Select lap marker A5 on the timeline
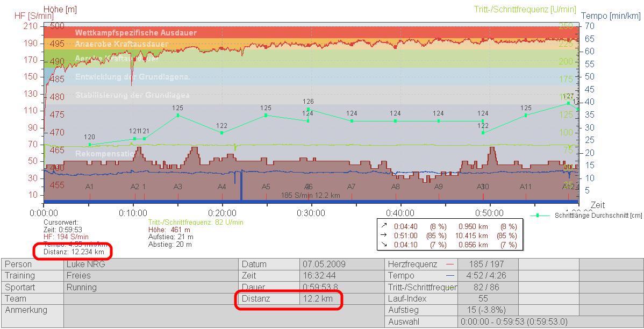644x329 pixels. [266, 187]
